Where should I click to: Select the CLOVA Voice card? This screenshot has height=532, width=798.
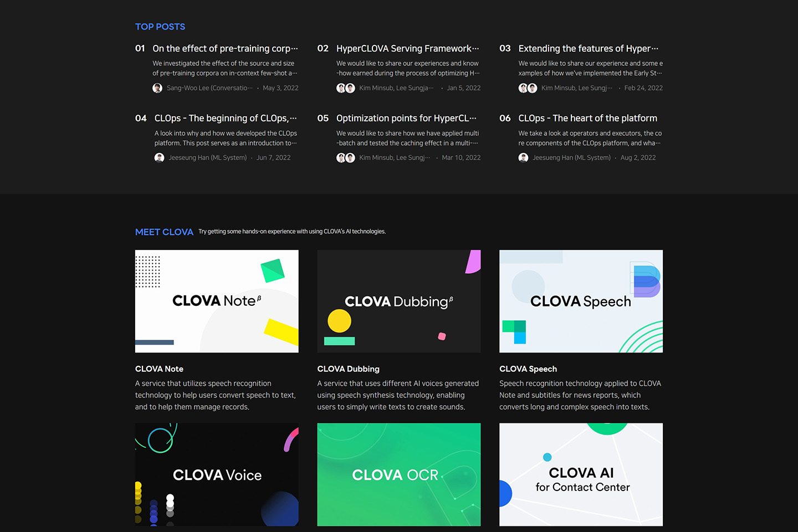(217, 474)
